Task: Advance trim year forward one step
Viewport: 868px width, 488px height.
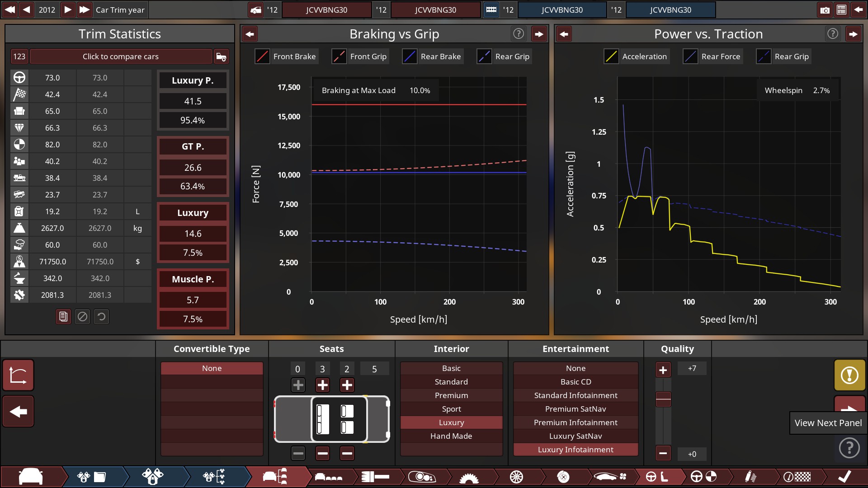Action: 67,9
